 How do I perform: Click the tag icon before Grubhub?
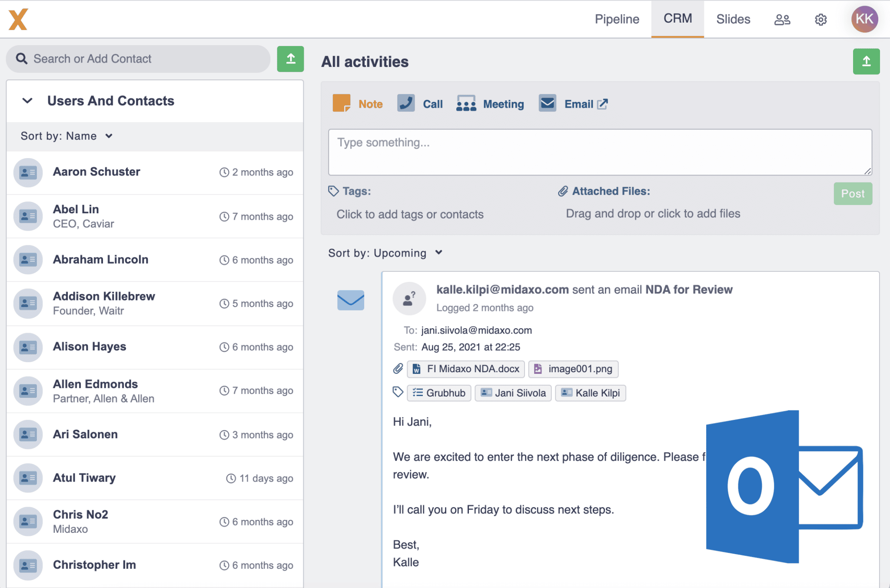click(x=398, y=392)
